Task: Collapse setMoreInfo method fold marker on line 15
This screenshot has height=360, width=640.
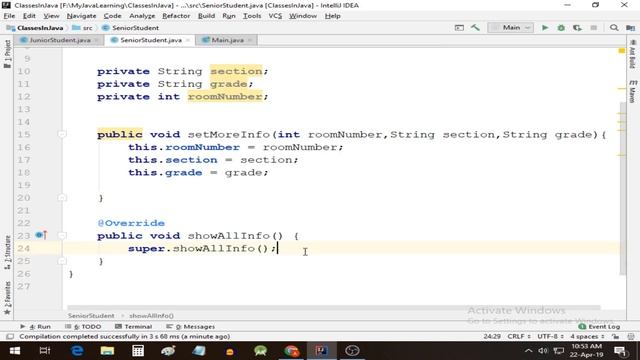Action: pyautogui.click(x=62, y=134)
